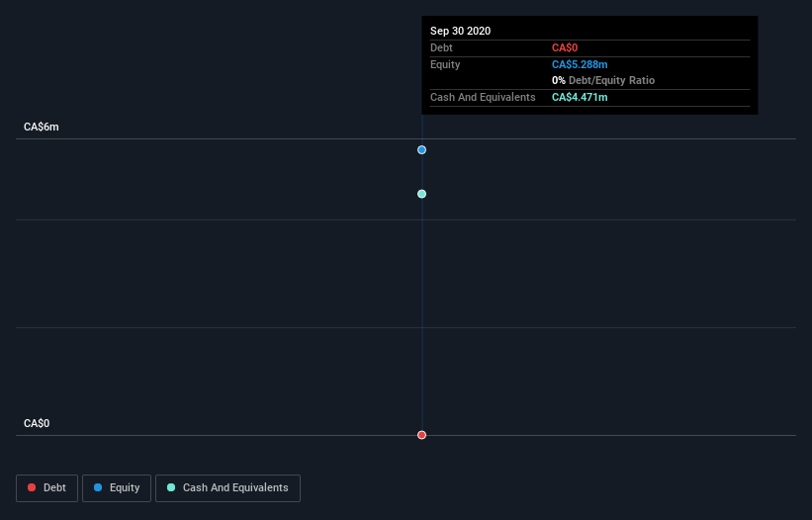Select the teal Cash data point on chart
Image resolution: width=812 pixels, height=520 pixels.
click(421, 194)
